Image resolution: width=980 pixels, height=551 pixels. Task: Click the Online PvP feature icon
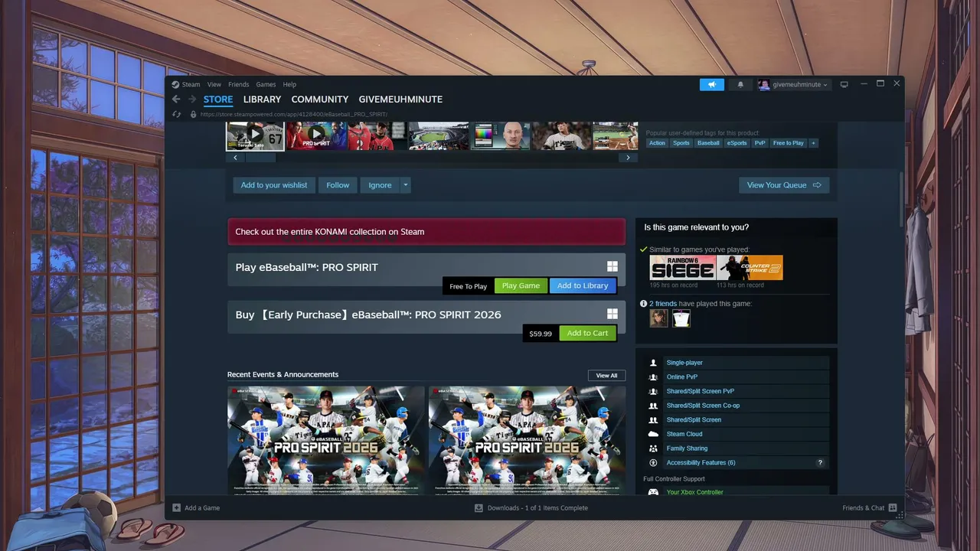[x=653, y=377]
